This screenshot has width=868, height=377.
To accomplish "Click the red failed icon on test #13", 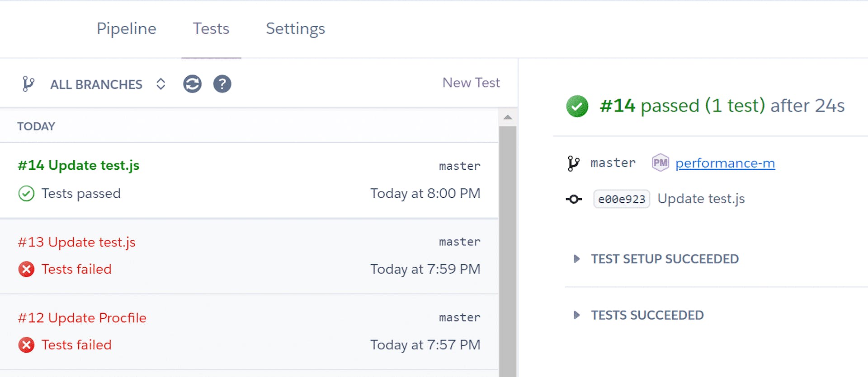I will tap(26, 269).
